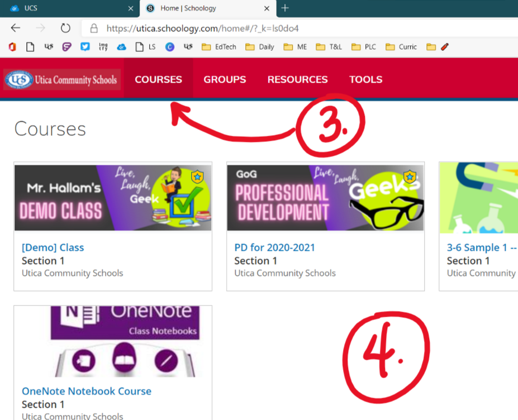Click the OneNote Notebook Course thumbnail image
The height and width of the screenshot is (420, 518).
[113, 341]
